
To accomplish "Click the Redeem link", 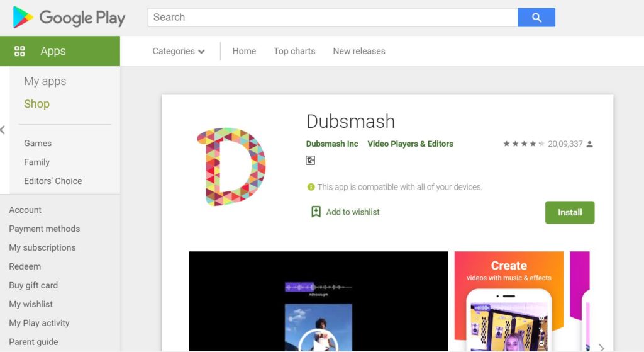I will [x=25, y=266].
